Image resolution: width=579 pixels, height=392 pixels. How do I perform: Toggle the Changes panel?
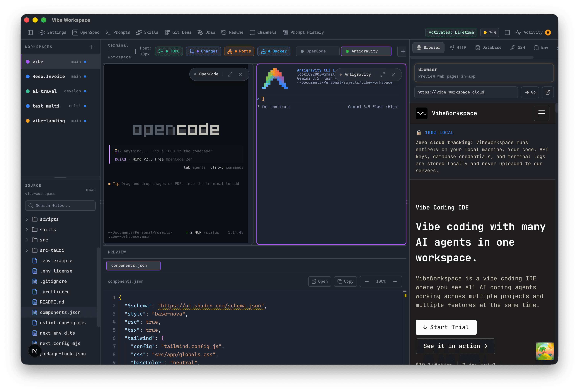coord(203,51)
